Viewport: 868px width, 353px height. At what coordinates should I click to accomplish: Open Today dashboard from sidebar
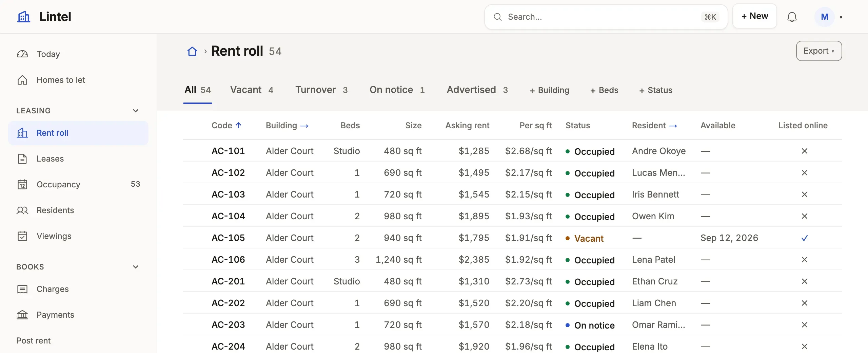[78, 54]
